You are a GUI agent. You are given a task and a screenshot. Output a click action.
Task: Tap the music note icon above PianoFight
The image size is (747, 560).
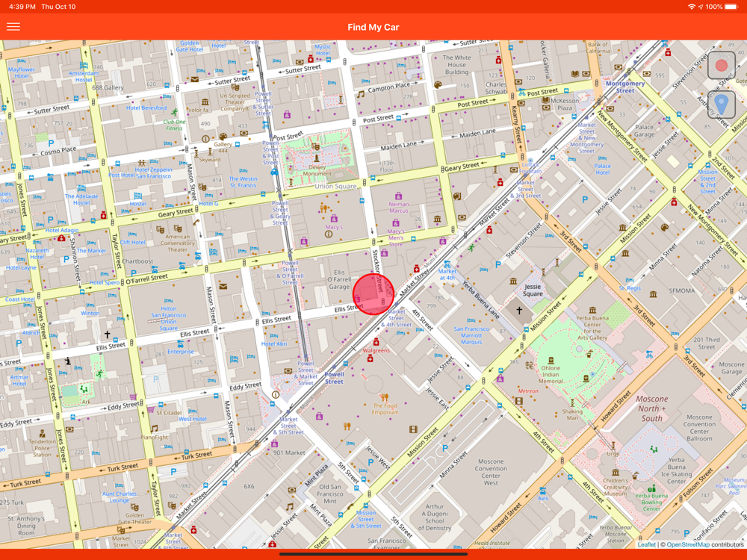(x=155, y=429)
